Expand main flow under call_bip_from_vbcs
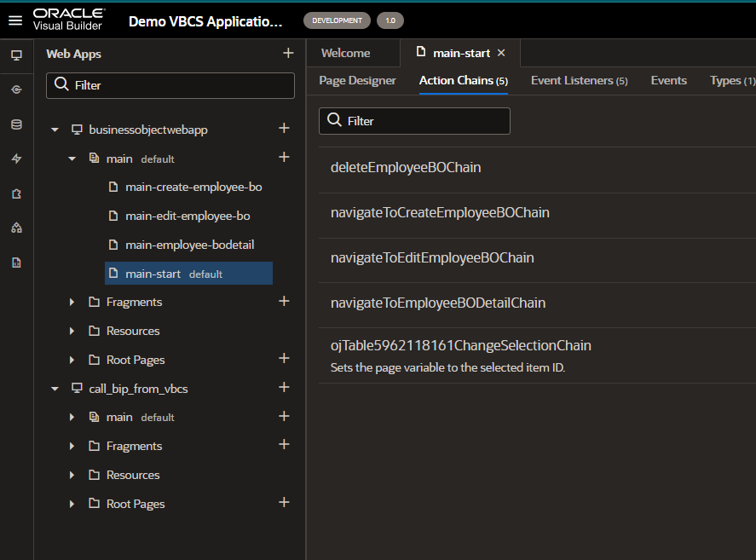 [x=72, y=418]
